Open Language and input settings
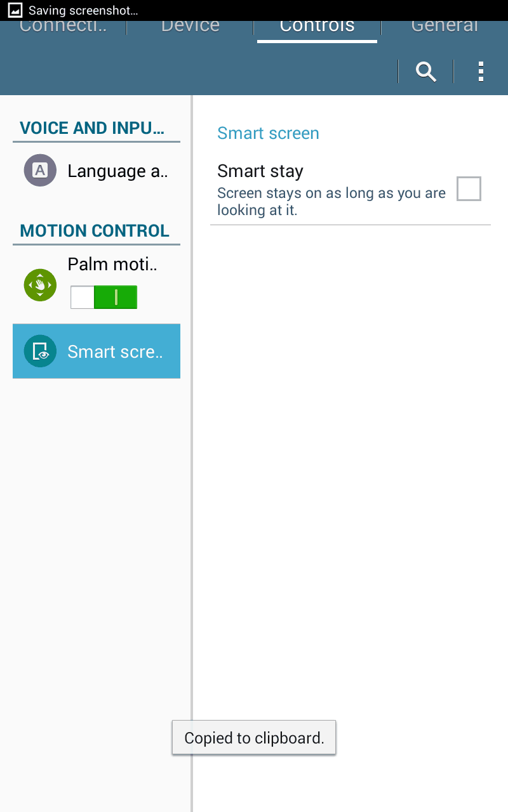 click(x=117, y=171)
